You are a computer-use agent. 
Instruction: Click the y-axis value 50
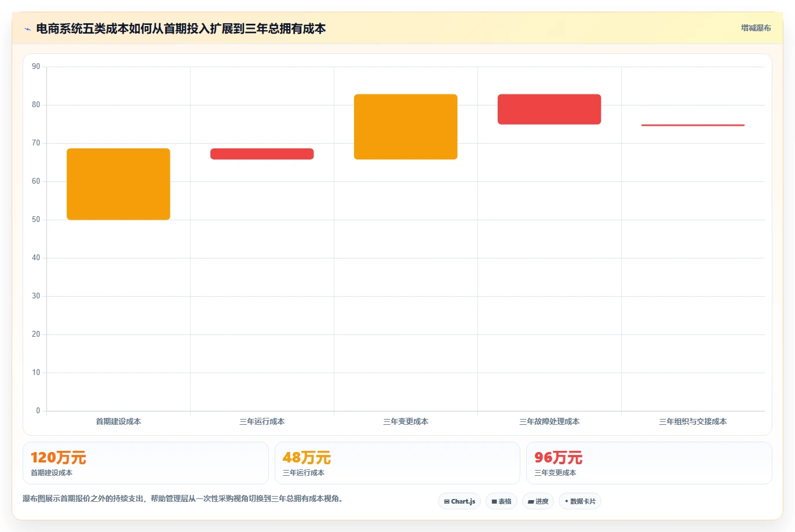36,220
